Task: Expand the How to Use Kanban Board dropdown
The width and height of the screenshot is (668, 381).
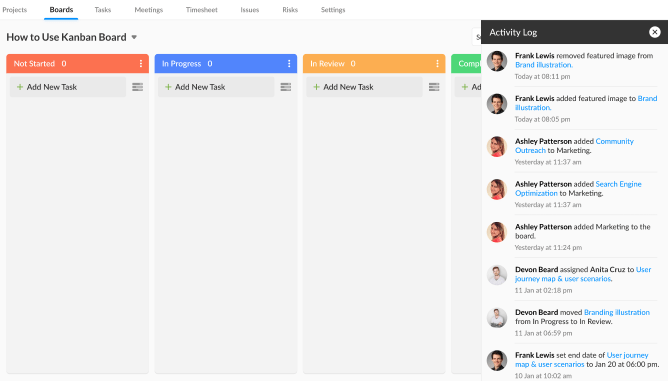Action: (x=134, y=37)
